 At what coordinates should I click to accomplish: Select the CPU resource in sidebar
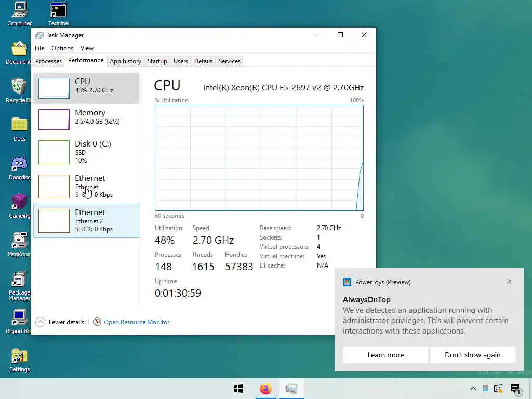click(x=86, y=88)
